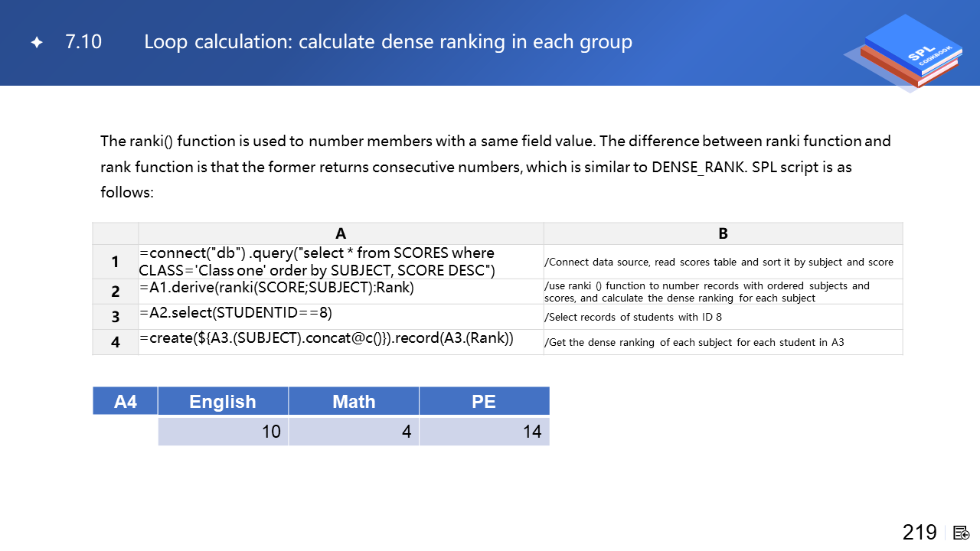Click row number 3 in script table
Image resolution: width=980 pixels, height=551 pixels.
pyautogui.click(x=115, y=317)
